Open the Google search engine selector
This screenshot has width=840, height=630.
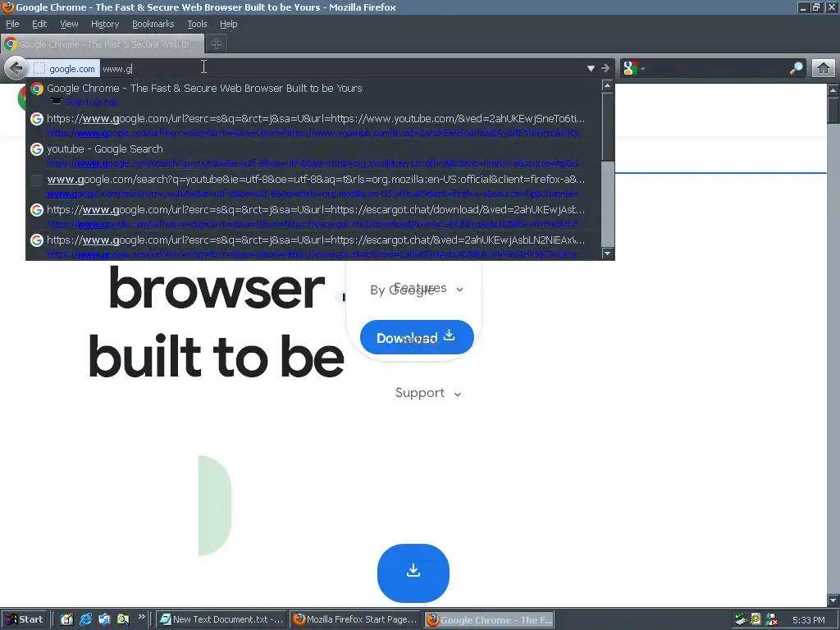[634, 69]
